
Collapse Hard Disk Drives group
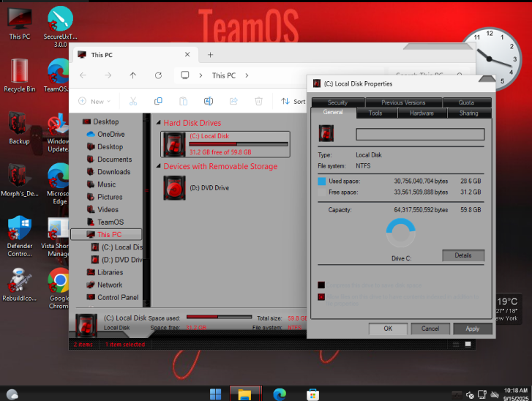(159, 122)
